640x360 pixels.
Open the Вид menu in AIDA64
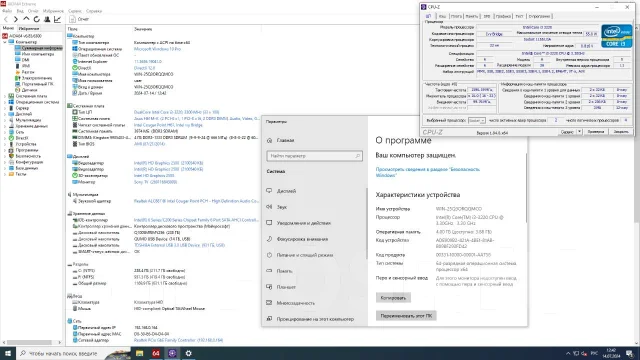[x=20, y=11]
